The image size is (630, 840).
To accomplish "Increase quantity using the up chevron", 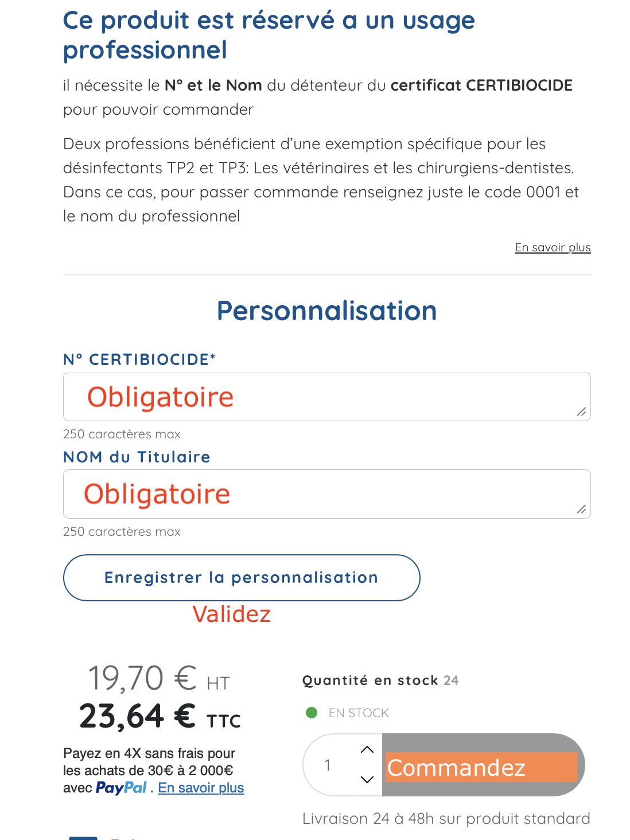I will (367, 749).
